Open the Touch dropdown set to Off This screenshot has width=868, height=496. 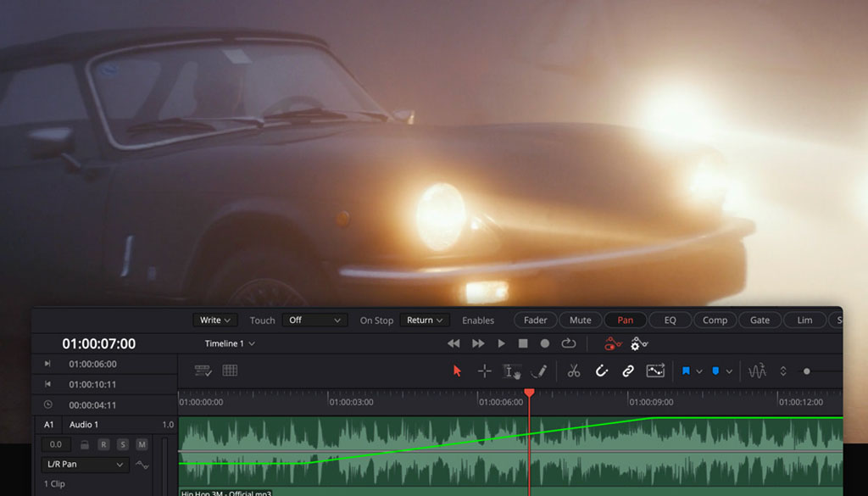315,320
